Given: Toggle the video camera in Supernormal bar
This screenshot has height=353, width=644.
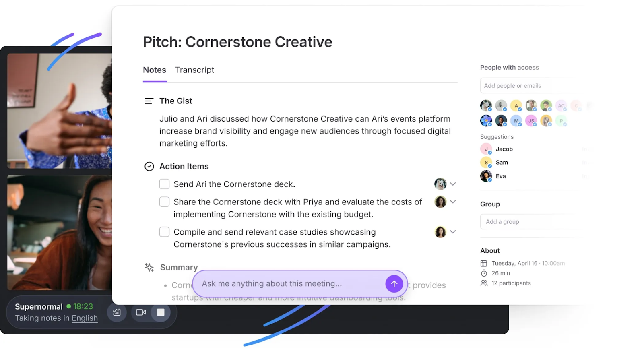Looking at the screenshot, I should (141, 312).
